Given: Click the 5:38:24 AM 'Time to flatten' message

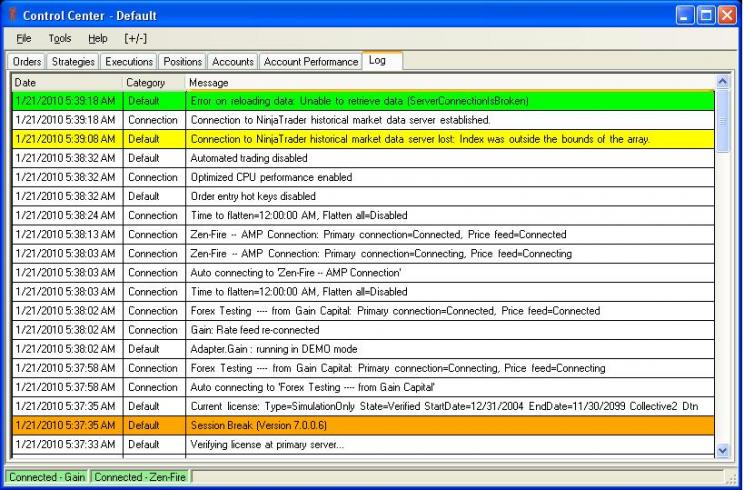Looking at the screenshot, I should tap(299, 215).
